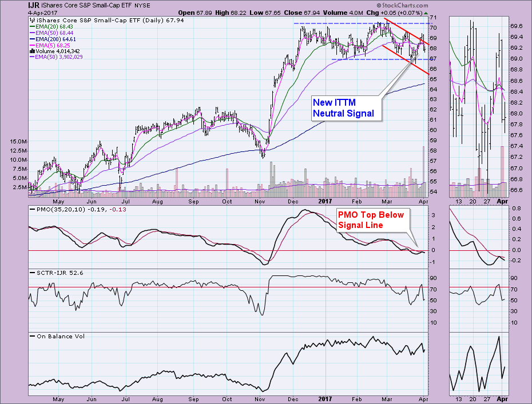Click the green up-arrow change icon

[x=426, y=13]
